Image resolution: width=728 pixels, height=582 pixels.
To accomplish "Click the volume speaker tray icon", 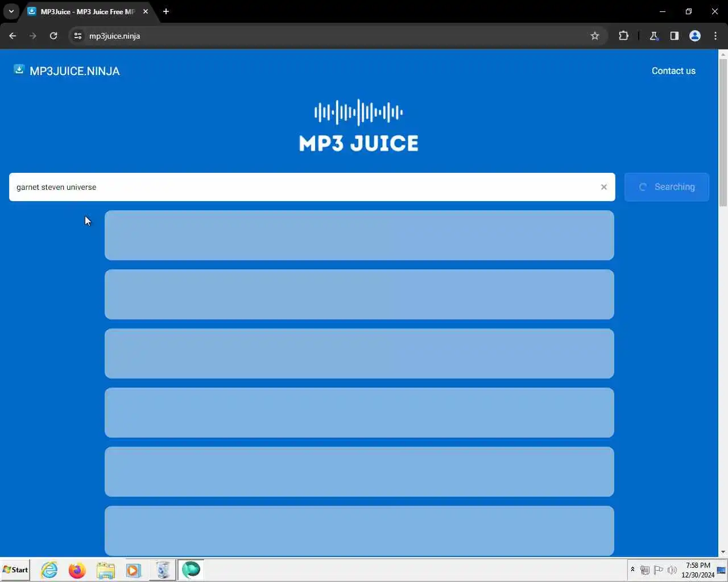I will pos(672,570).
